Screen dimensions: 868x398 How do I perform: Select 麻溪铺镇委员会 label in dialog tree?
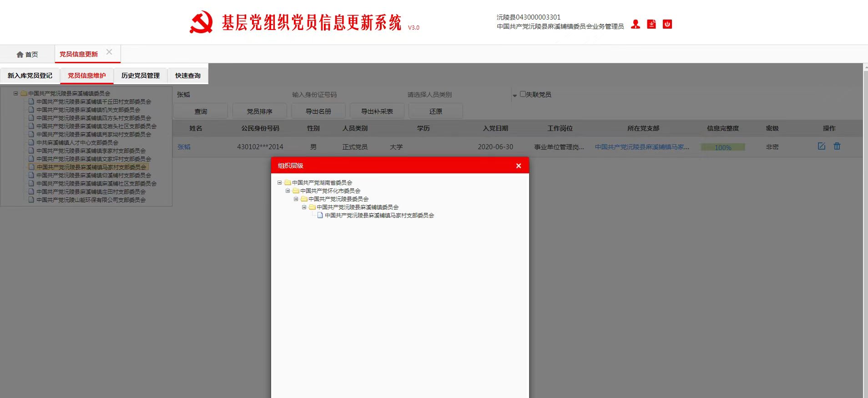tap(358, 207)
